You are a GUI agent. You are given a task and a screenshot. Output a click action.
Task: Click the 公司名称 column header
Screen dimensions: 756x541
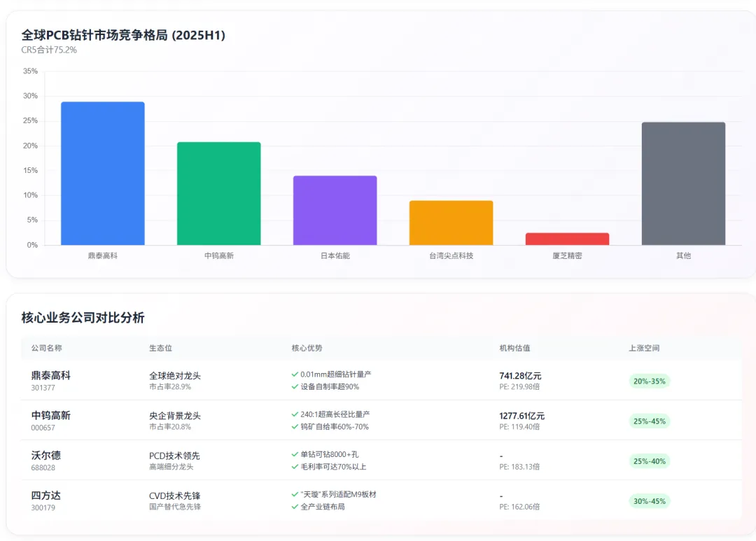47,348
